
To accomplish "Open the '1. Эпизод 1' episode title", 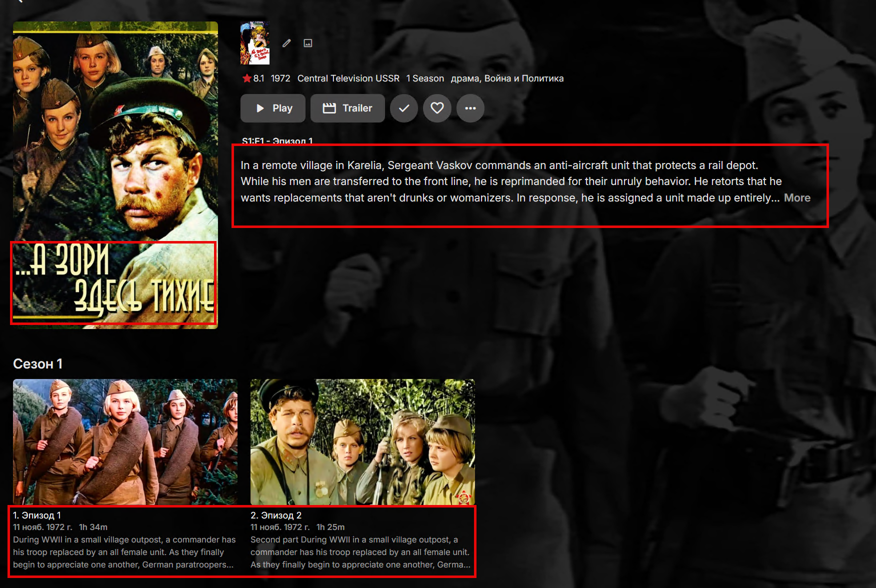I will tap(37, 515).
